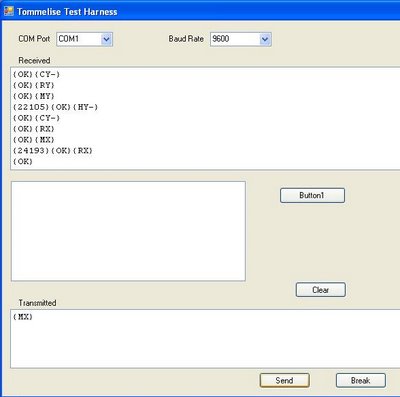Click the (OK)(MX) received line
400x397 pixels.
[34, 140]
